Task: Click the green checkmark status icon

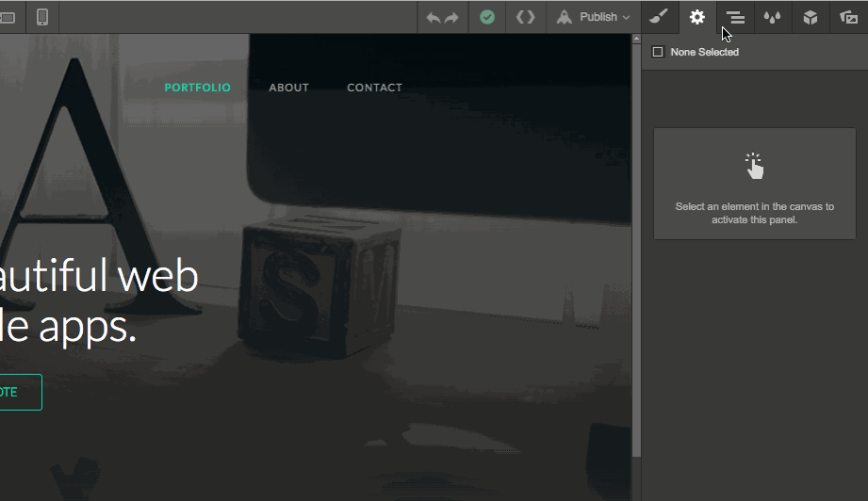Action: (x=487, y=17)
